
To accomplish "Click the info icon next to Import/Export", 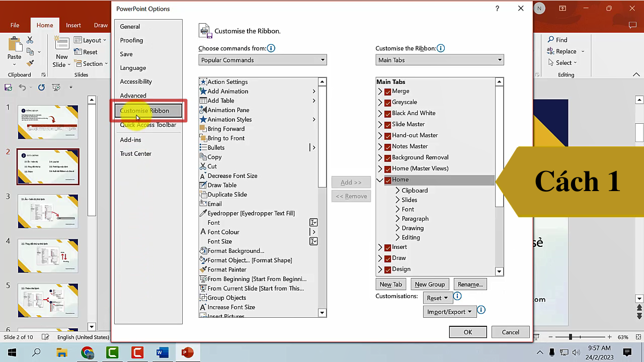I will click(481, 310).
